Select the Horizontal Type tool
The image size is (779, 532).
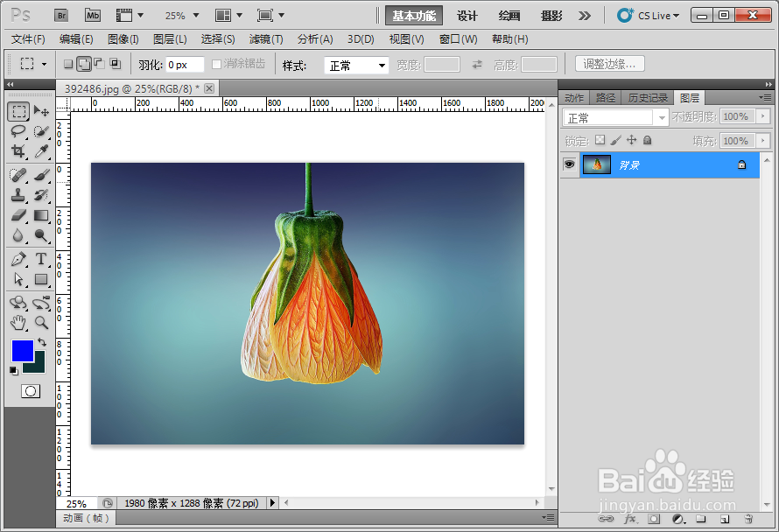point(42,259)
